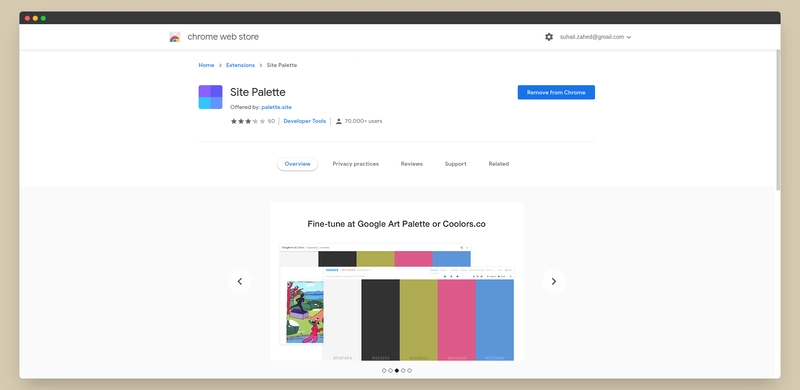Open the settings gear icon
Screen dimensions: 800x390
point(548,37)
